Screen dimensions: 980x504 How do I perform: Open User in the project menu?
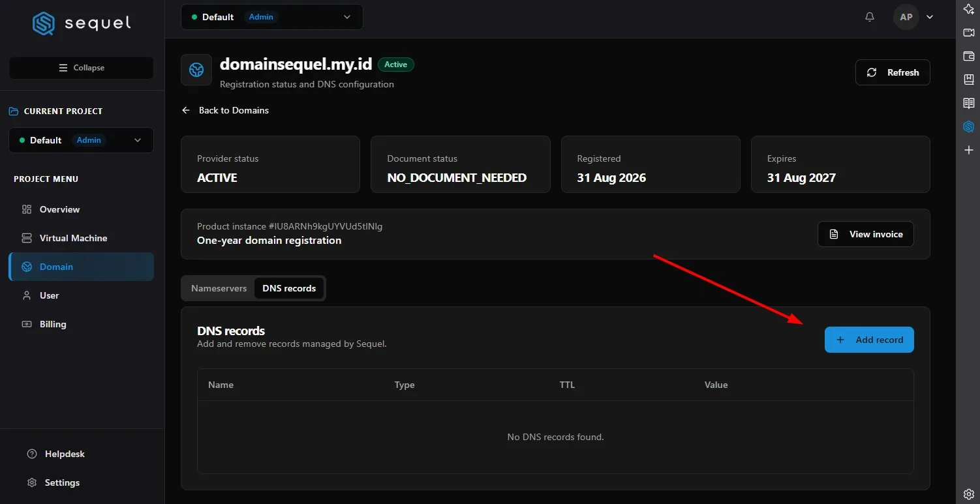(x=81, y=295)
